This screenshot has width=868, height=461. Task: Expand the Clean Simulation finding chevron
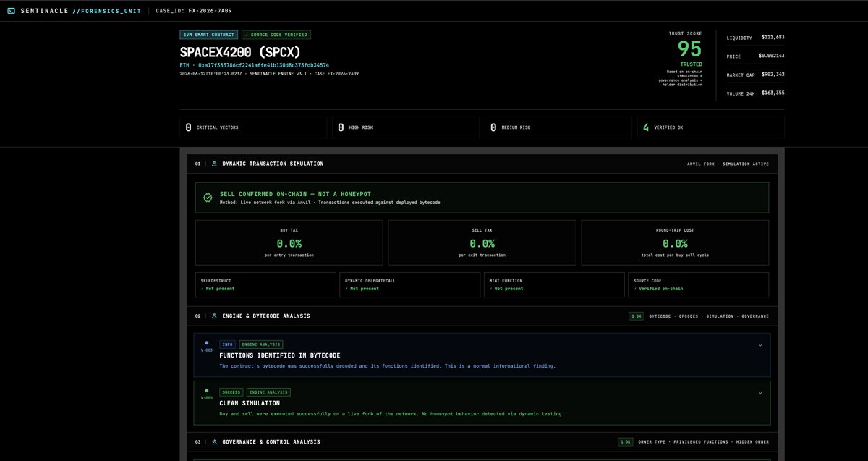coord(760,393)
